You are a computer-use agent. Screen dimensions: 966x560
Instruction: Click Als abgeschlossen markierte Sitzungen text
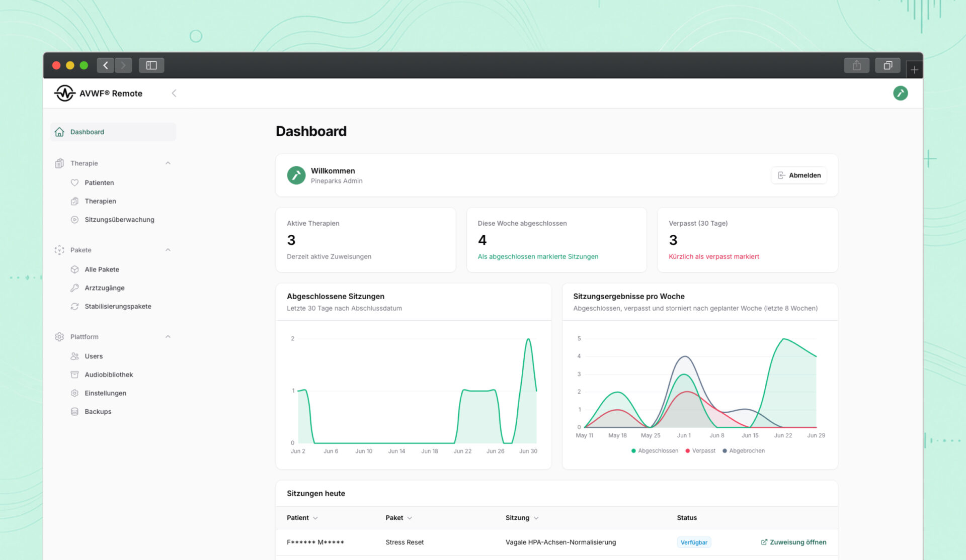click(x=538, y=256)
